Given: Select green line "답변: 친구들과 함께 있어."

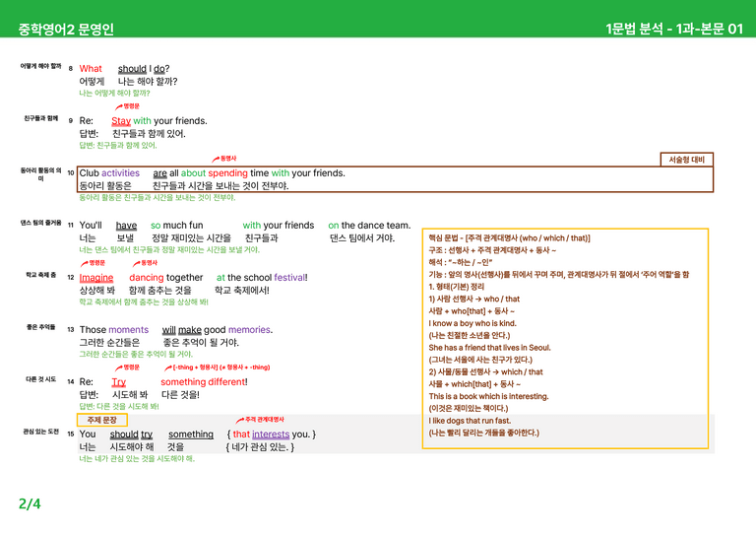Looking at the screenshot, I should point(118,145).
